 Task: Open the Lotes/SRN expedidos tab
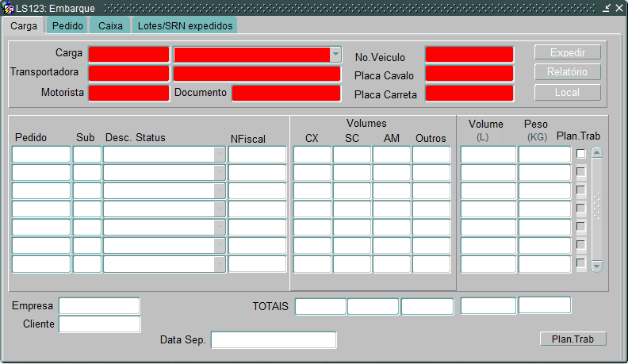click(185, 25)
